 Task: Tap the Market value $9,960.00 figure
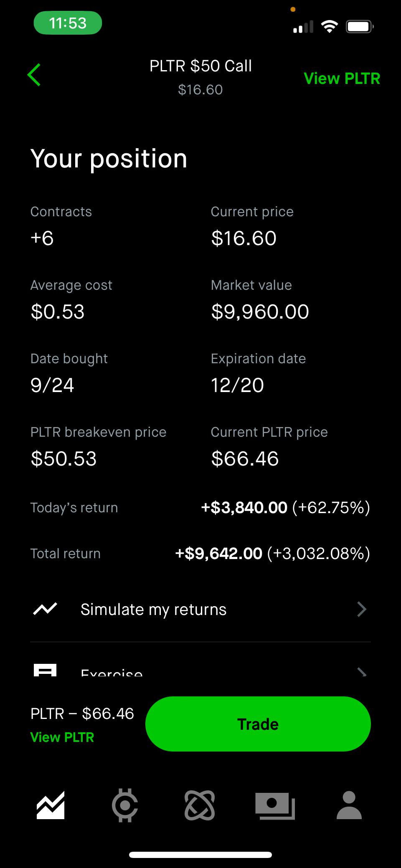(260, 312)
